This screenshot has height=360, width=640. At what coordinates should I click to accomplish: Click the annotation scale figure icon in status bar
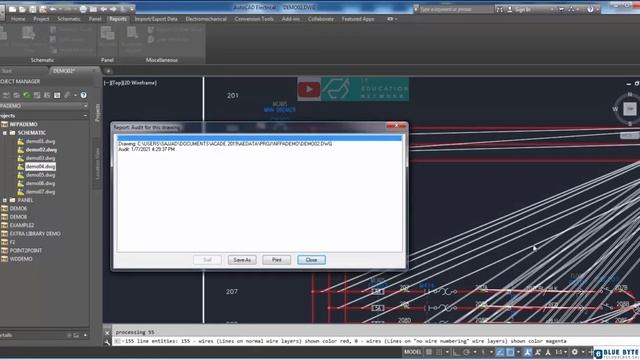coord(548,352)
